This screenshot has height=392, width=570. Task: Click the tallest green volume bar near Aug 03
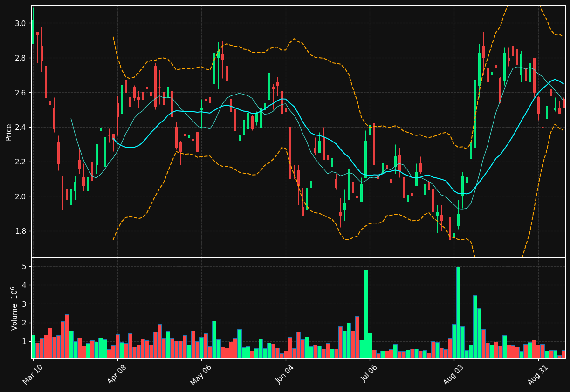[458, 312]
